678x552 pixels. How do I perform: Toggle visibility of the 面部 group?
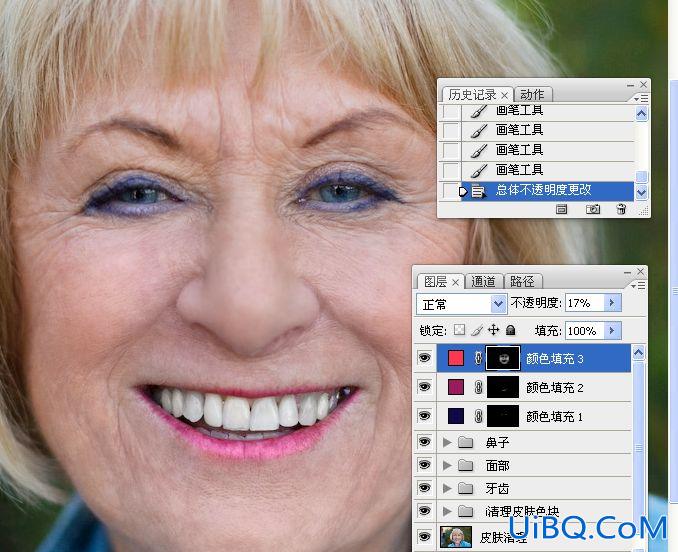[425, 465]
